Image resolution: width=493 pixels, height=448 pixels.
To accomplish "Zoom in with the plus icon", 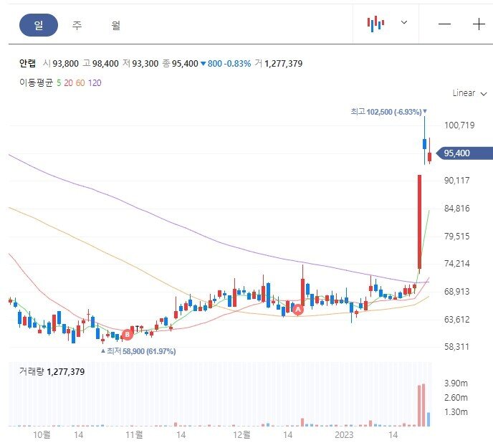I will pyautogui.click(x=479, y=24).
